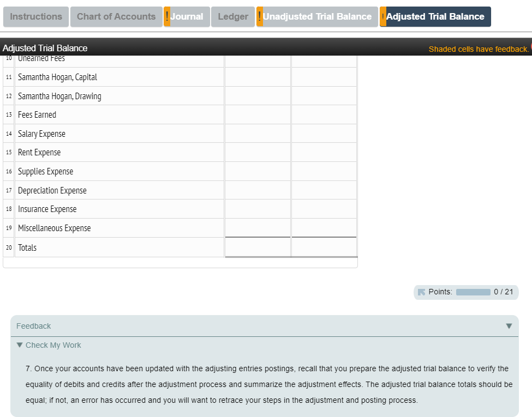Screen dimensions: 532x417
Task: Click the 'Shaded cells have feedback.' notice
Action: [479, 49]
